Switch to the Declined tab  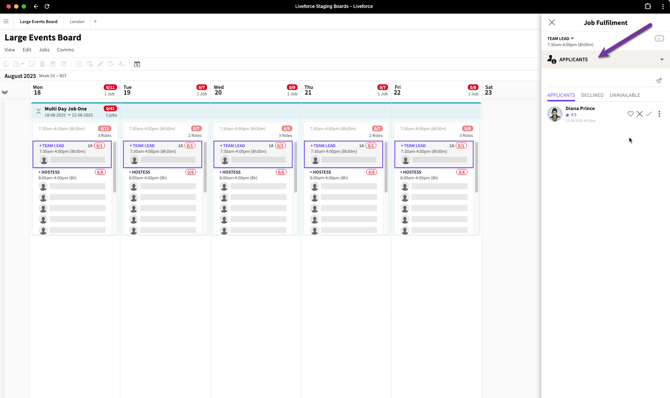click(x=592, y=95)
